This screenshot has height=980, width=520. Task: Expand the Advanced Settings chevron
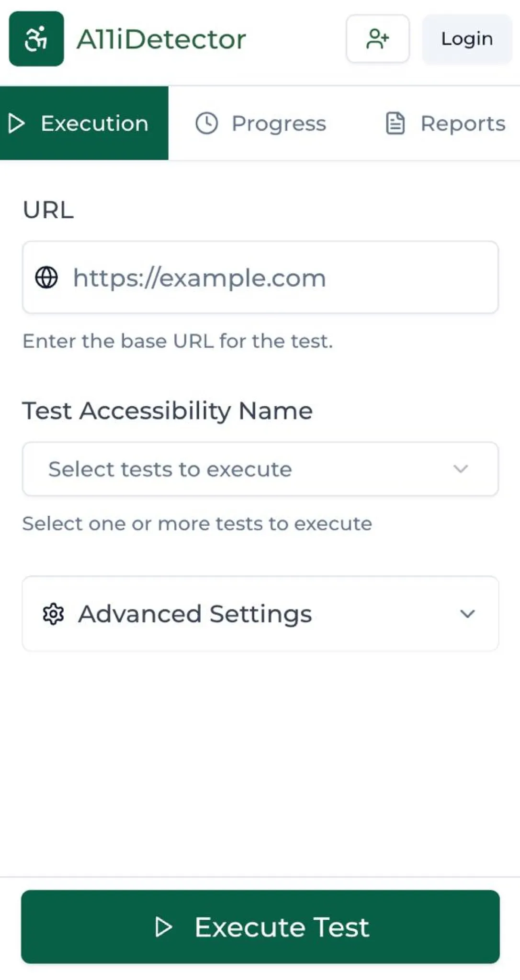(467, 614)
